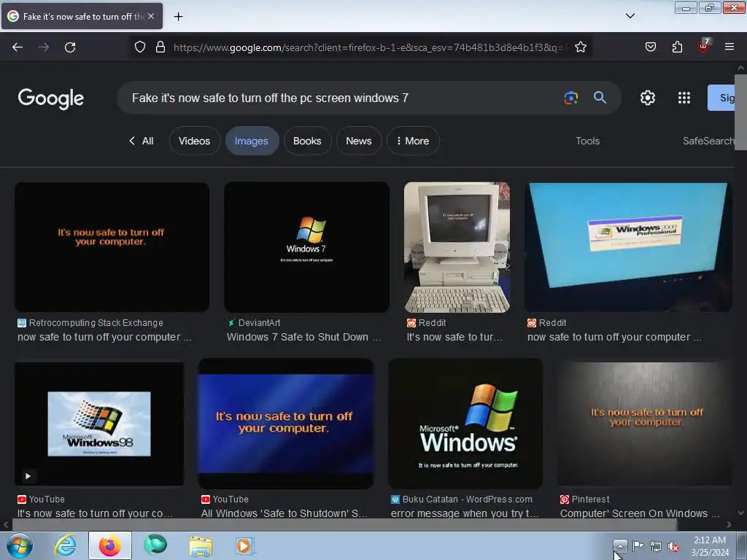This screenshot has height=560, width=747.
Task: Open 'All Windows Safe to Shutdown' YouTube link
Action: (284, 513)
